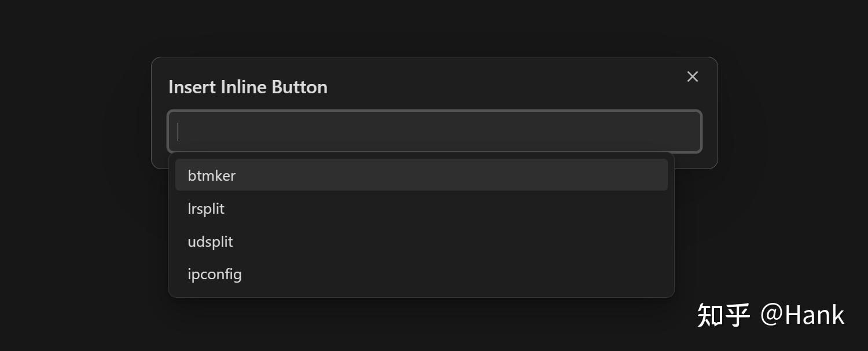The height and width of the screenshot is (351, 868).
Task: Insert the highlighted btmker inline button
Action: 421,175
